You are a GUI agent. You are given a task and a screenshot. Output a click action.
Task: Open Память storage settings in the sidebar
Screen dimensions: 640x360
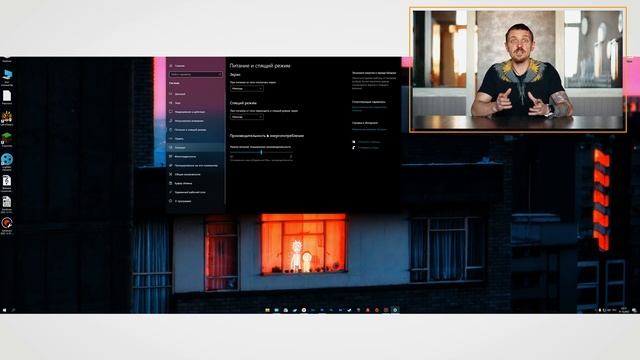[x=177, y=139]
